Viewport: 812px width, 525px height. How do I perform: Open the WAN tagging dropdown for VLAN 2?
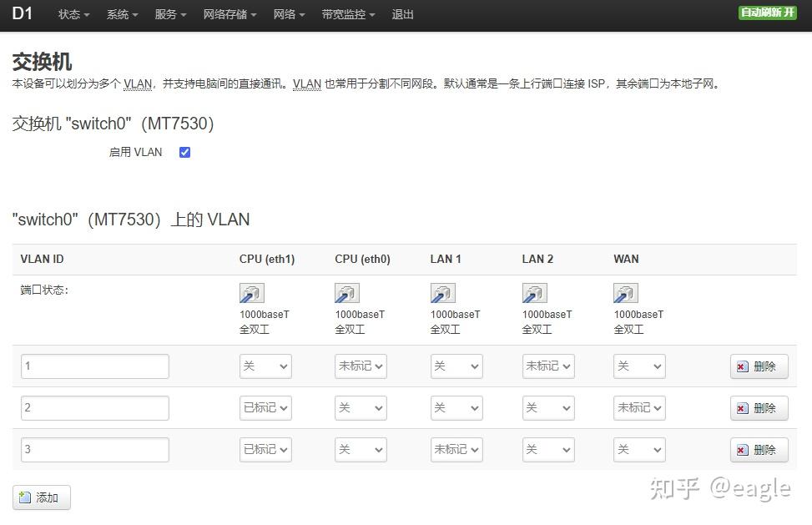tap(639, 407)
